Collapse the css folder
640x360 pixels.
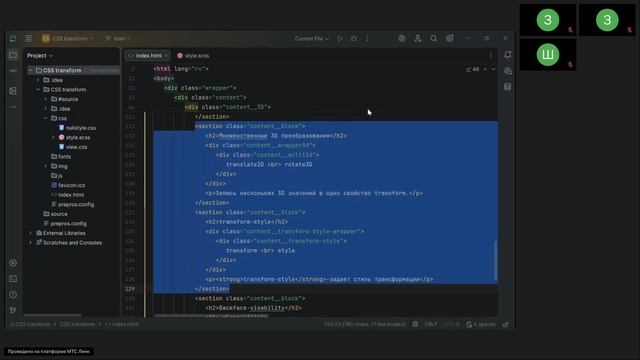coord(46,118)
